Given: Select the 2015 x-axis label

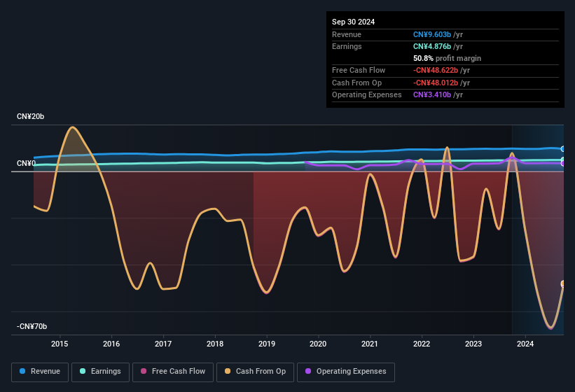Looking at the screenshot, I should (60, 344).
